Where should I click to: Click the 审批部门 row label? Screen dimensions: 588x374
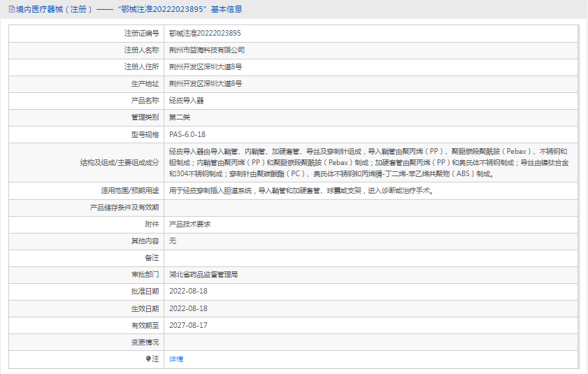[145, 274]
